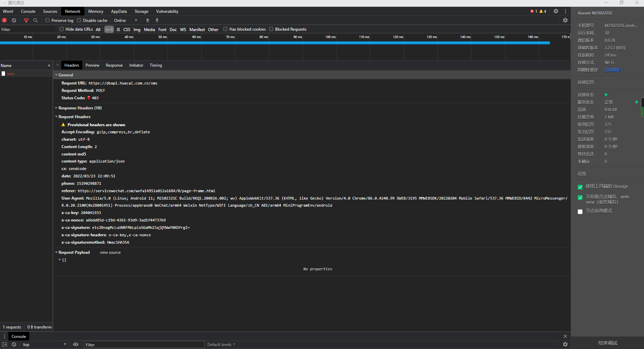Open the Timing tab of the request

pyautogui.click(x=156, y=65)
